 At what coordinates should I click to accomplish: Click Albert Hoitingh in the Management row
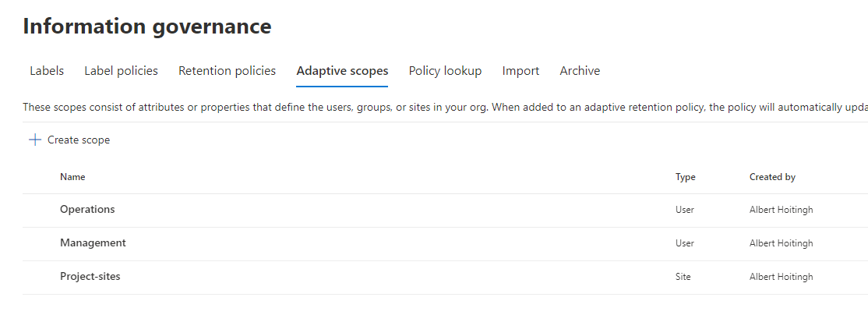click(x=781, y=243)
